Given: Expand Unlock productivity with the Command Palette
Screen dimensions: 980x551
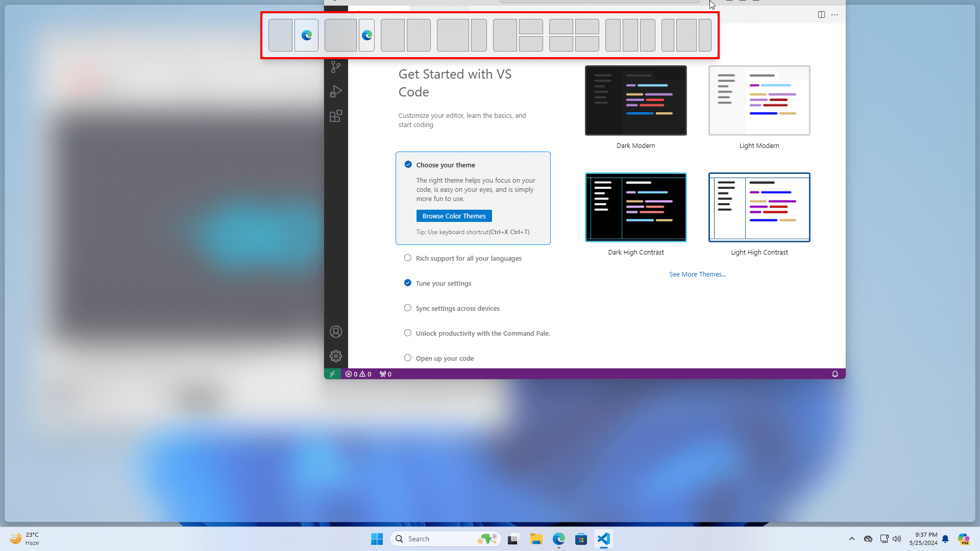Looking at the screenshot, I should [408, 333].
